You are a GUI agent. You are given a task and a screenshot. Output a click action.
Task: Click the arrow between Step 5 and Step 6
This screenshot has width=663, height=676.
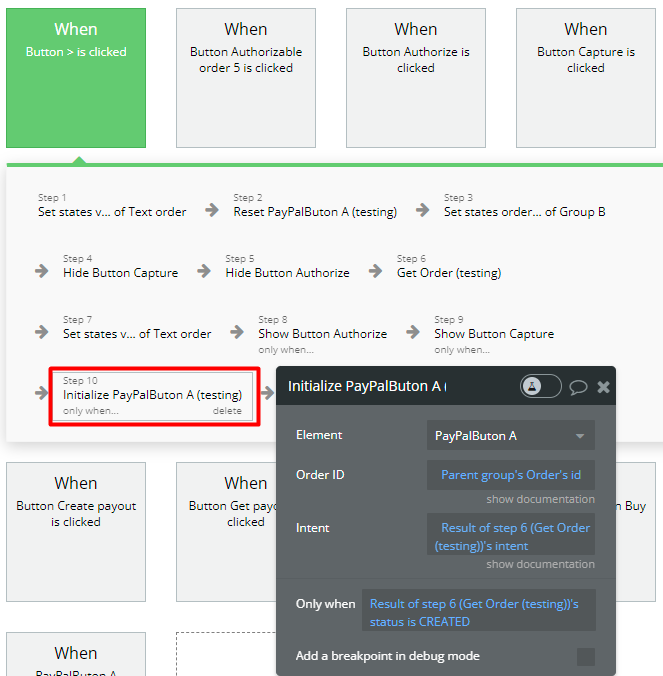point(375,271)
